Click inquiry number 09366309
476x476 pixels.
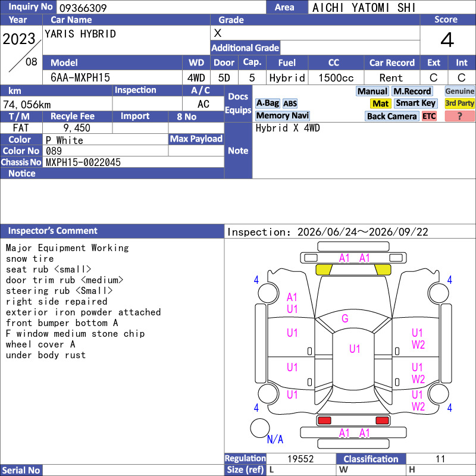pos(83,8)
